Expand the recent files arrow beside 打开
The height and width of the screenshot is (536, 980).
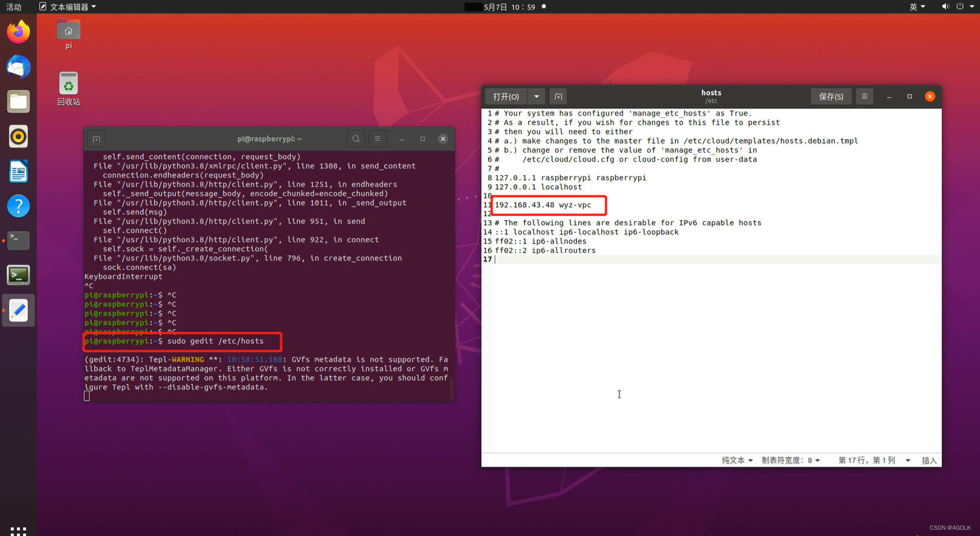[x=536, y=96]
